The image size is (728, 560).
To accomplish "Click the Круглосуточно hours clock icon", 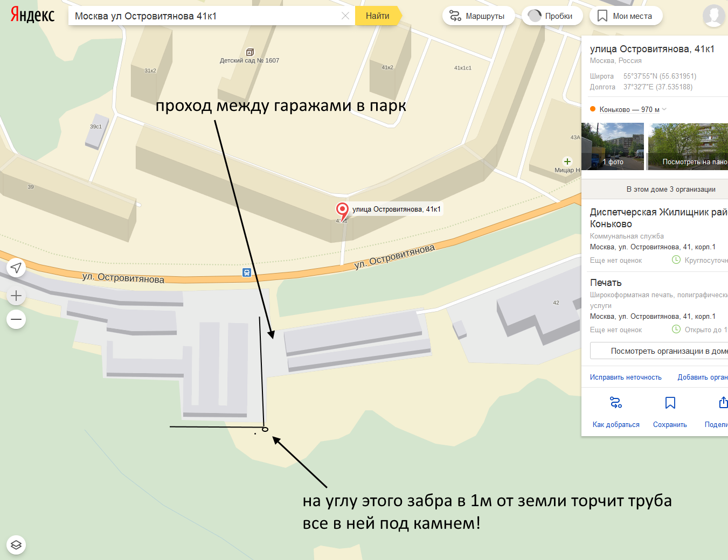I will pyautogui.click(x=676, y=260).
